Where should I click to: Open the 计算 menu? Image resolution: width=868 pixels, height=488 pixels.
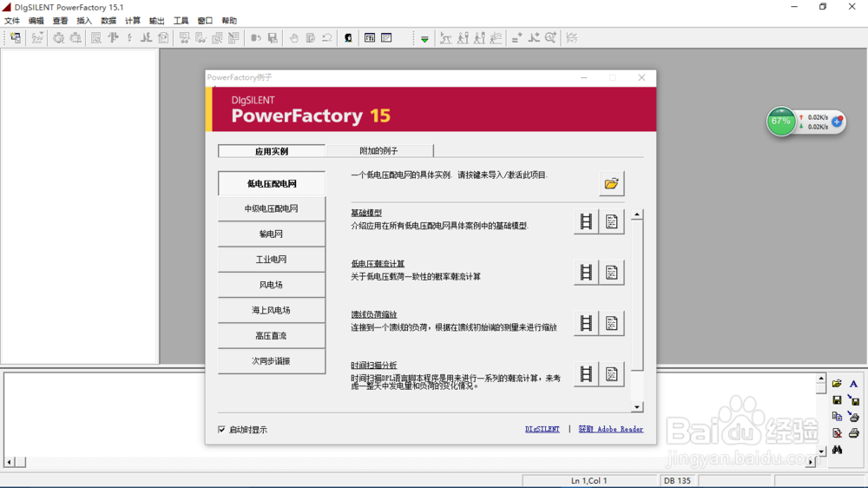pos(132,21)
